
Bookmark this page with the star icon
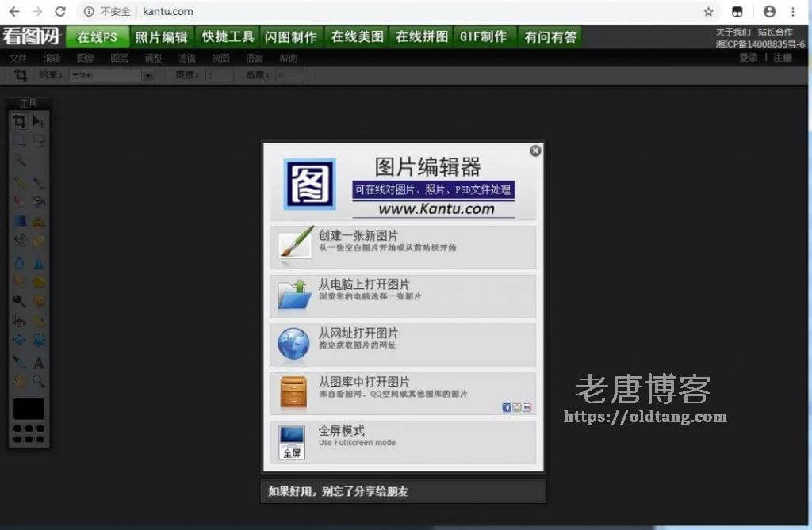708,12
